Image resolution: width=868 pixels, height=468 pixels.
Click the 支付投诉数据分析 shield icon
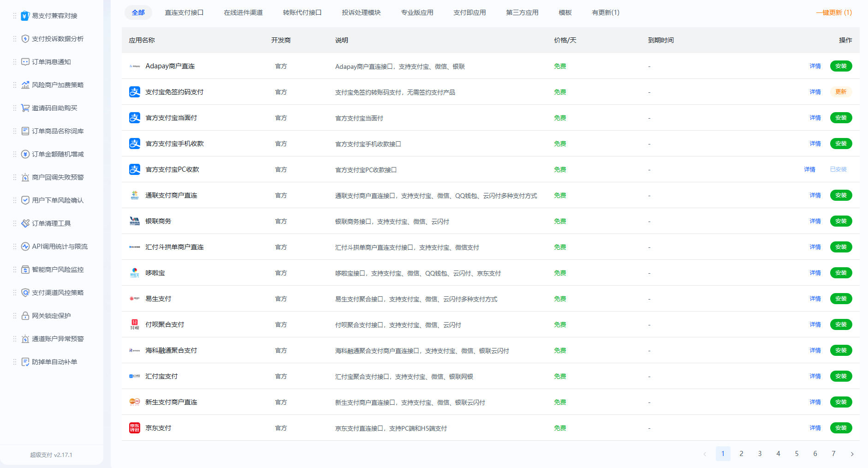tap(25, 39)
